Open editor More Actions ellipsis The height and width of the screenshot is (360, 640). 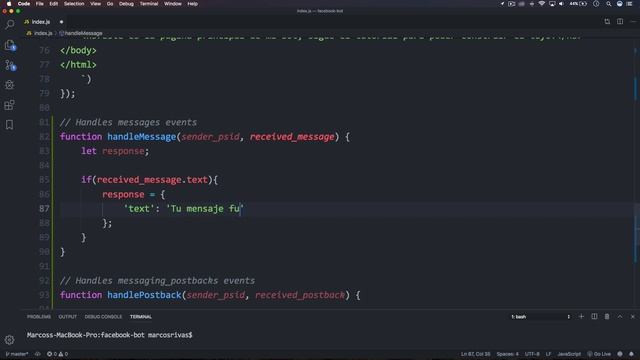pyautogui.click(x=633, y=22)
